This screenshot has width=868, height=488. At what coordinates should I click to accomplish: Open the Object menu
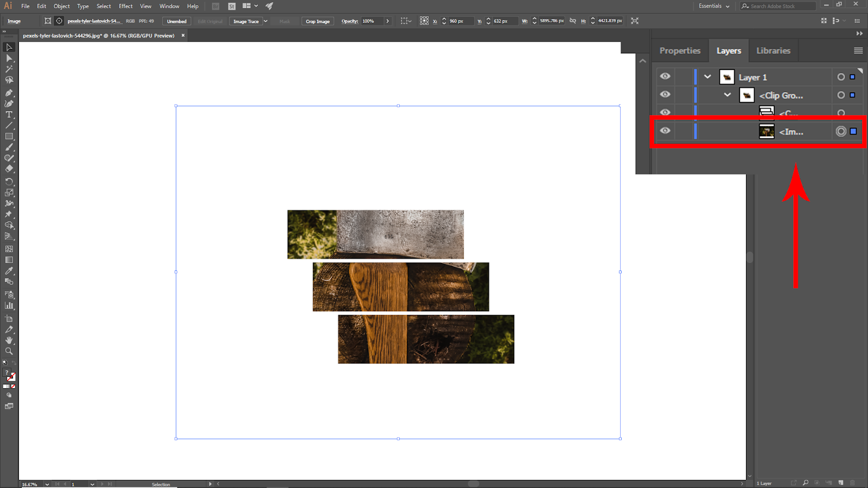tap(62, 6)
